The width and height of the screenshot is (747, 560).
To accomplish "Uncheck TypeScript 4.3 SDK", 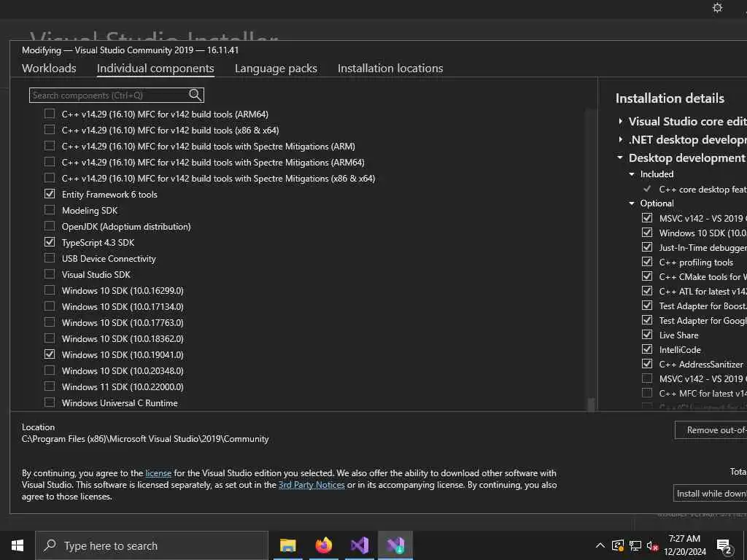I will [x=50, y=242].
